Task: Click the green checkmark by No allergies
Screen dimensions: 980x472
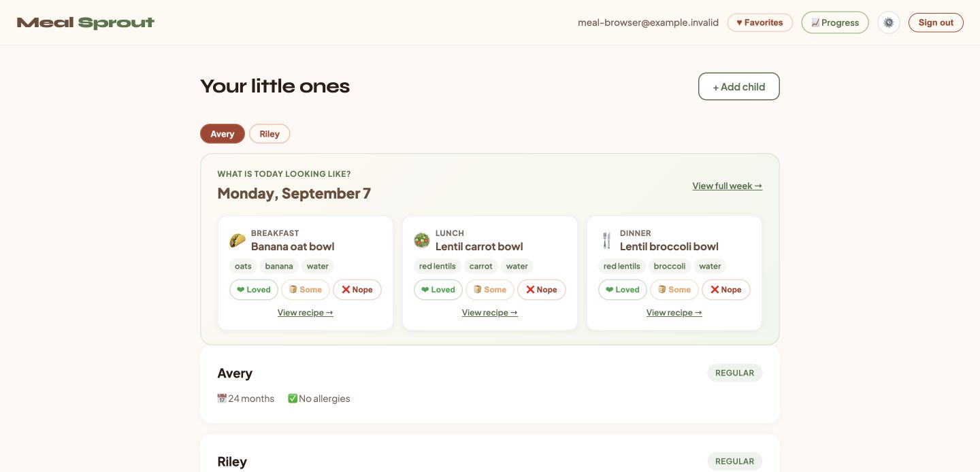Action: (293, 399)
